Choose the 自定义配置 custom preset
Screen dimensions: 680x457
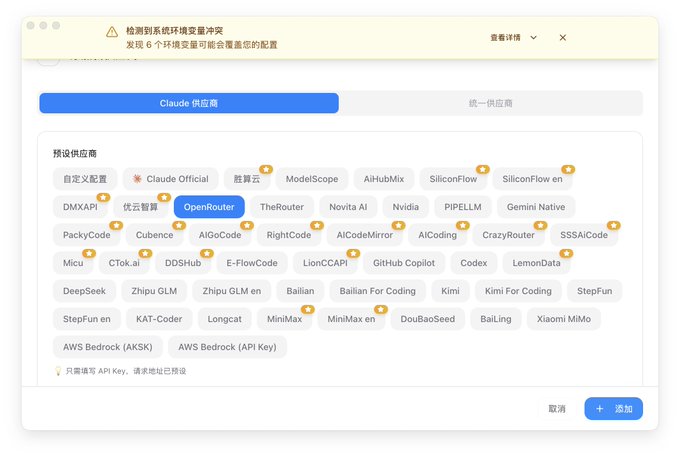tap(85, 179)
